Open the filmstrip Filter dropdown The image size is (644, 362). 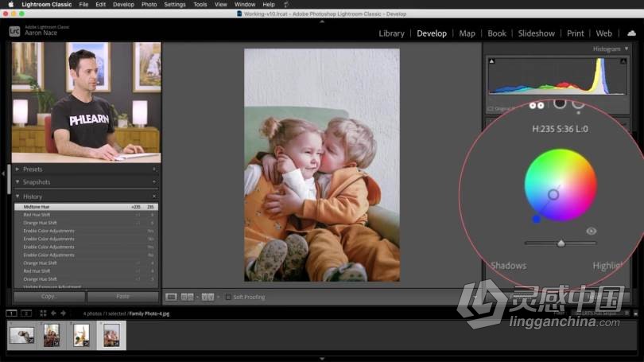[599, 313]
